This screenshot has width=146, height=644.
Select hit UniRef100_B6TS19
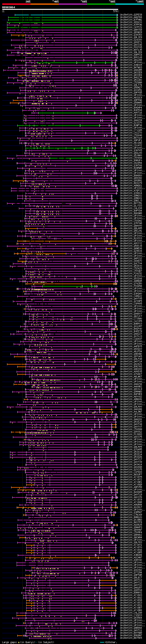pos(131,138)
